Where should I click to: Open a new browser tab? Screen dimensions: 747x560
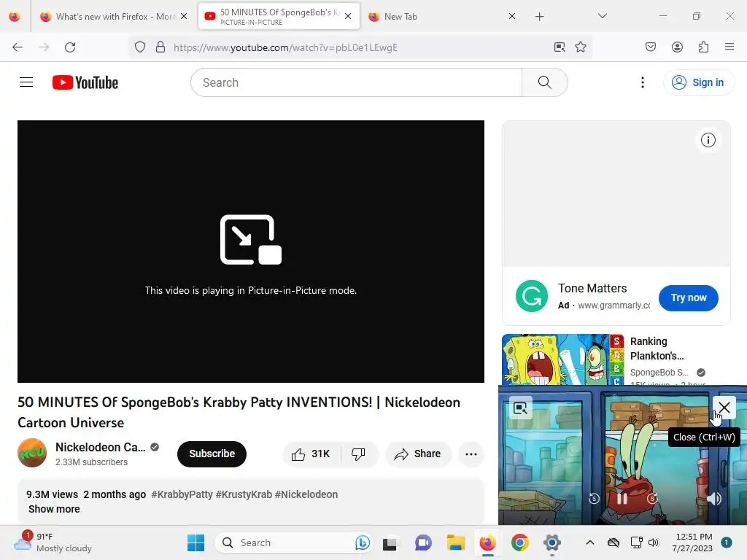[x=539, y=17]
